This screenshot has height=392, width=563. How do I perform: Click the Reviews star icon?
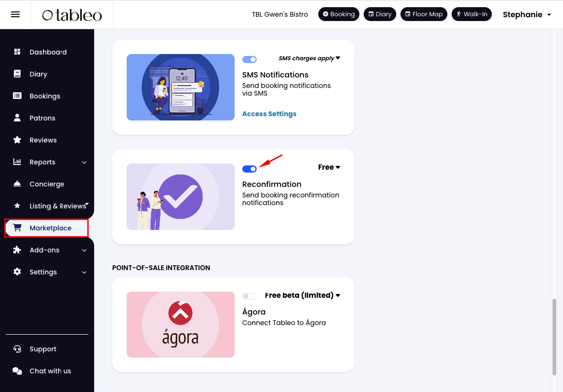tap(17, 140)
